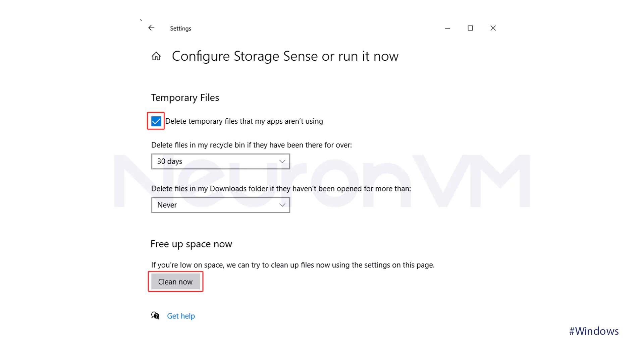Image resolution: width=644 pixels, height=362 pixels.
Task: Open the Get help link
Action: click(181, 316)
